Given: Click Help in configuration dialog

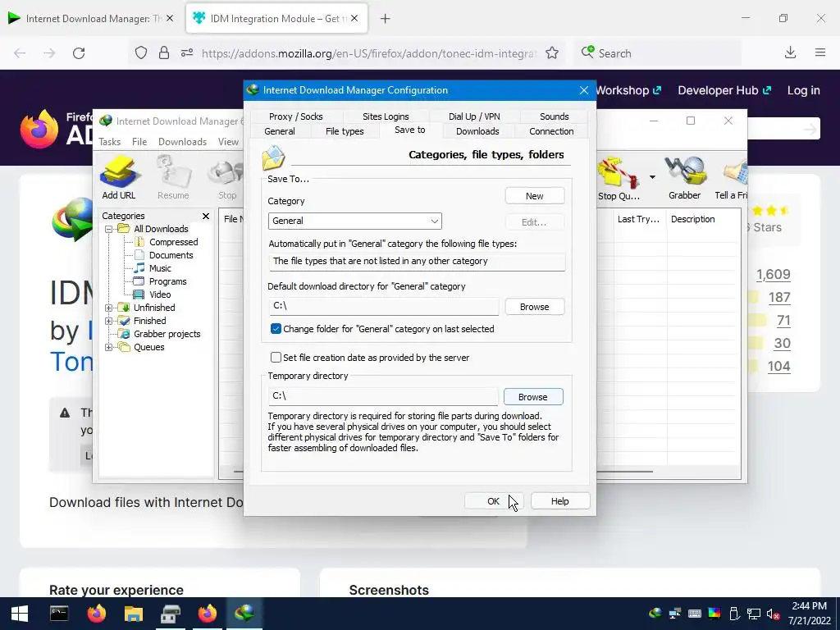Looking at the screenshot, I should pyautogui.click(x=559, y=501).
